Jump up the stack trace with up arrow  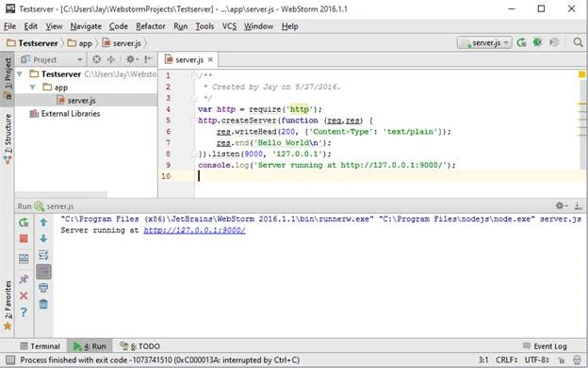pos(43,222)
